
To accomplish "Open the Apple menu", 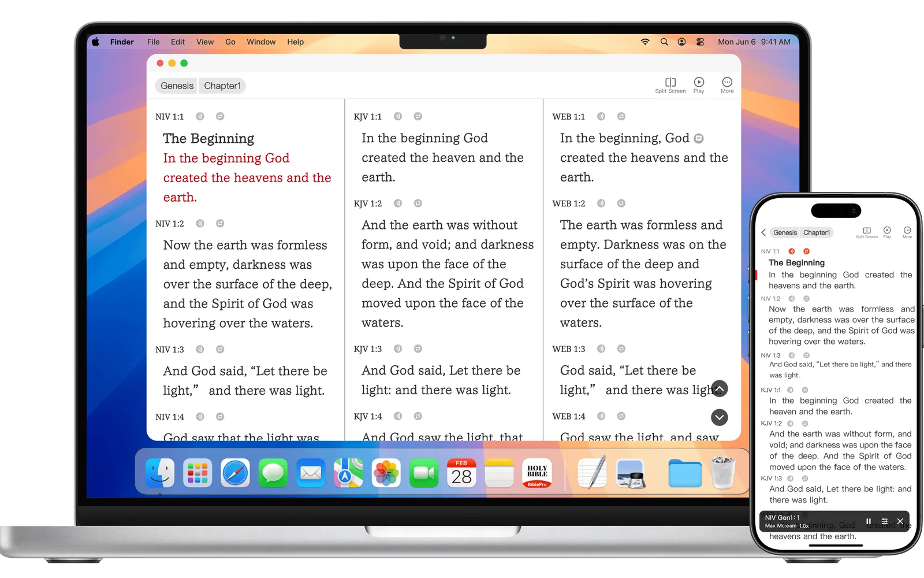I will [95, 42].
